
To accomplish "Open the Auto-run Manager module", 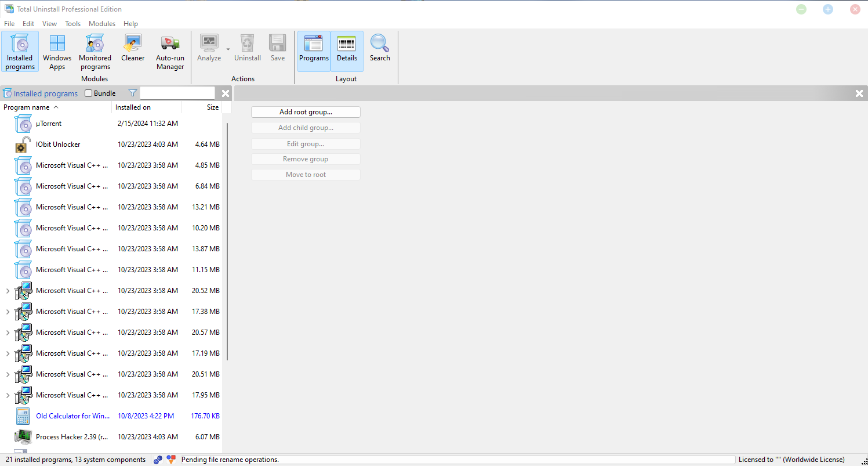I will (170, 52).
